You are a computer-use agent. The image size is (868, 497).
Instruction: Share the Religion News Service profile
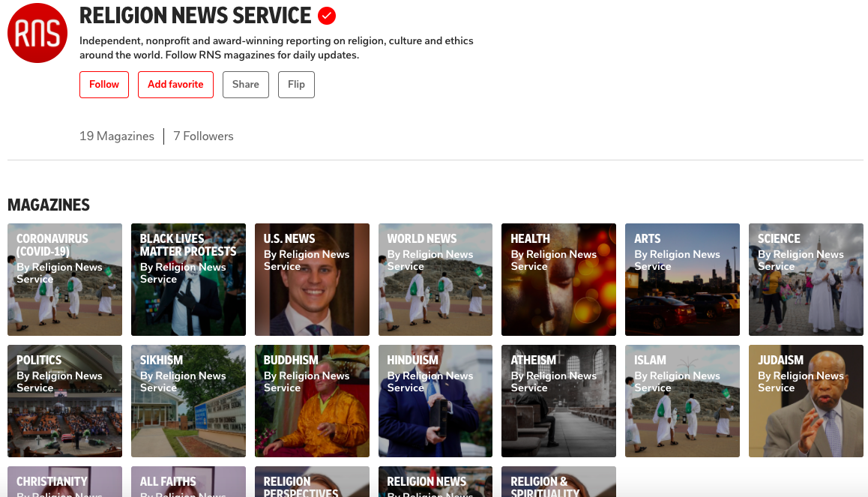(245, 84)
